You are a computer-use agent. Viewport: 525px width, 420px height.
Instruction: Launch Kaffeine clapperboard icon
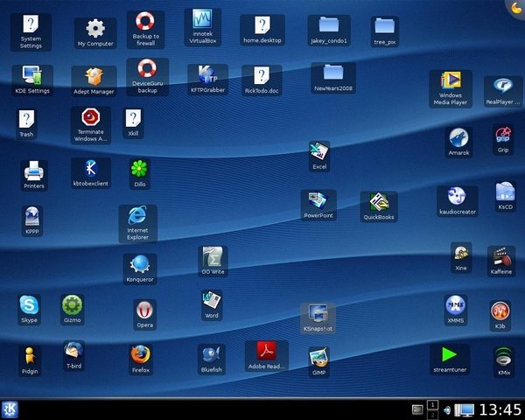(501, 262)
